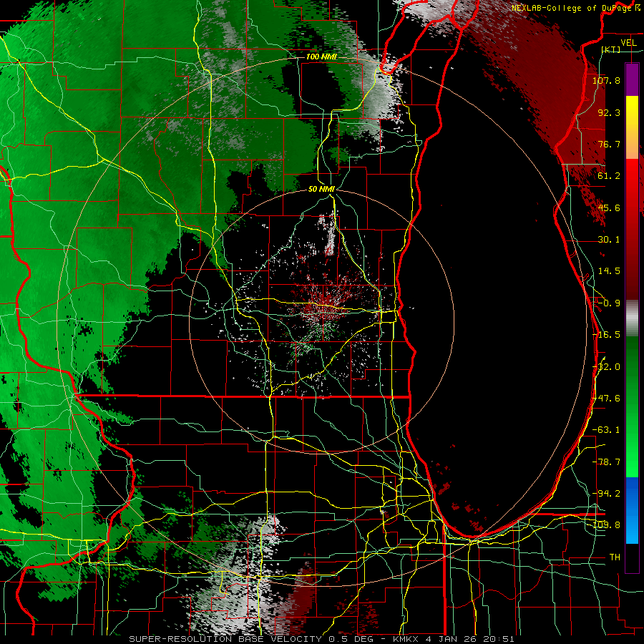Image resolution: width=644 pixels, height=644 pixels.
Task: Click the -63.1 velocity scale value
Action: click(x=606, y=430)
